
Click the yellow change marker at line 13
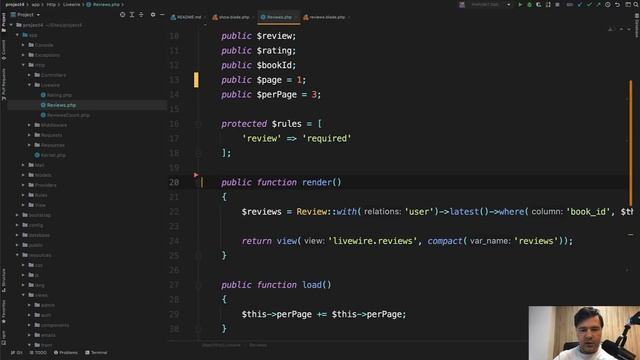tap(196, 80)
